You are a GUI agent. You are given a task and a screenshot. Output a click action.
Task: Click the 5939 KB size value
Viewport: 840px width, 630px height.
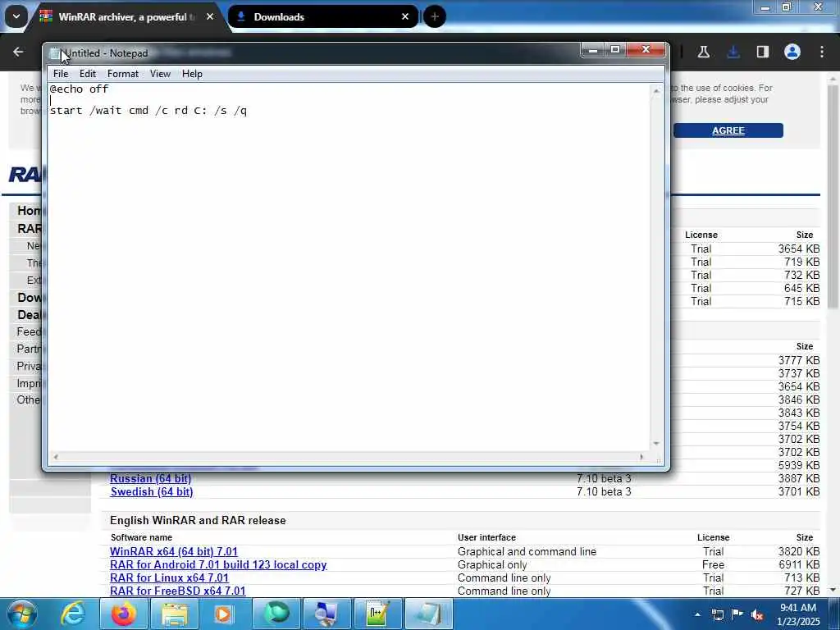coord(798,466)
